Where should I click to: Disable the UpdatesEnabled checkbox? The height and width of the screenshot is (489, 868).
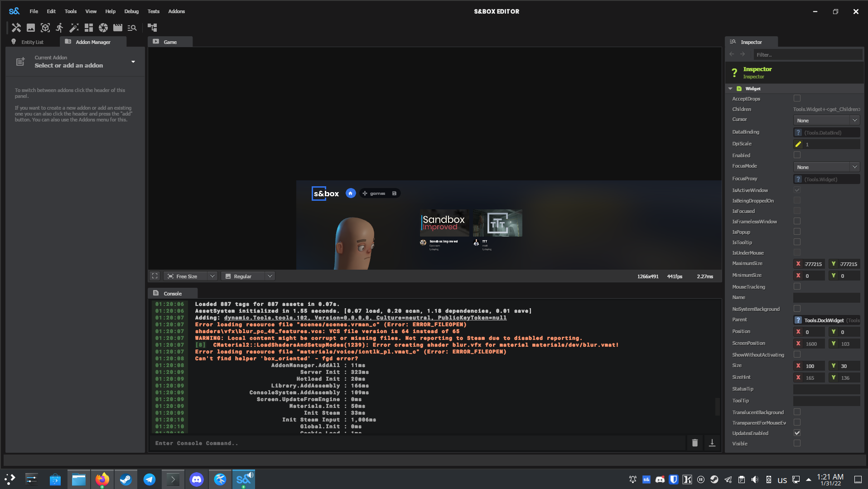[x=797, y=432]
